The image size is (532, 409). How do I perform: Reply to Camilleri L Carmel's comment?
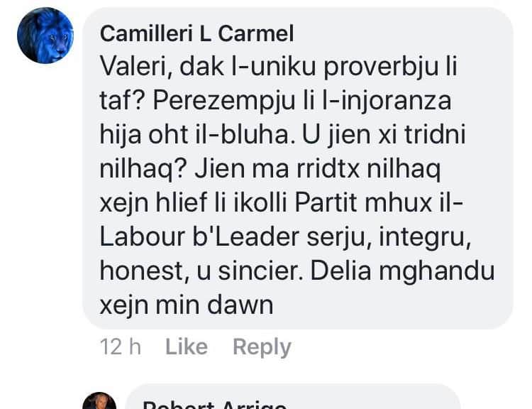[x=262, y=347]
